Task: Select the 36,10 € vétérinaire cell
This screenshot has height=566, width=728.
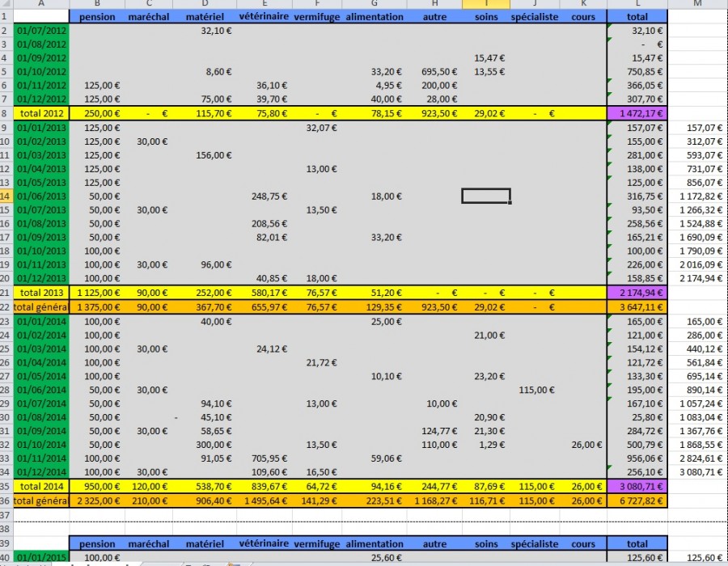Action: (265, 86)
